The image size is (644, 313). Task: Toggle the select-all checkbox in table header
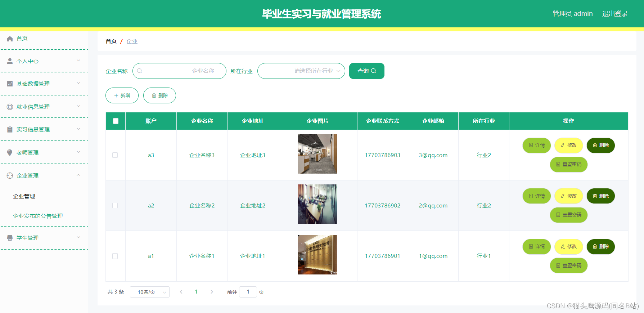pyautogui.click(x=116, y=121)
